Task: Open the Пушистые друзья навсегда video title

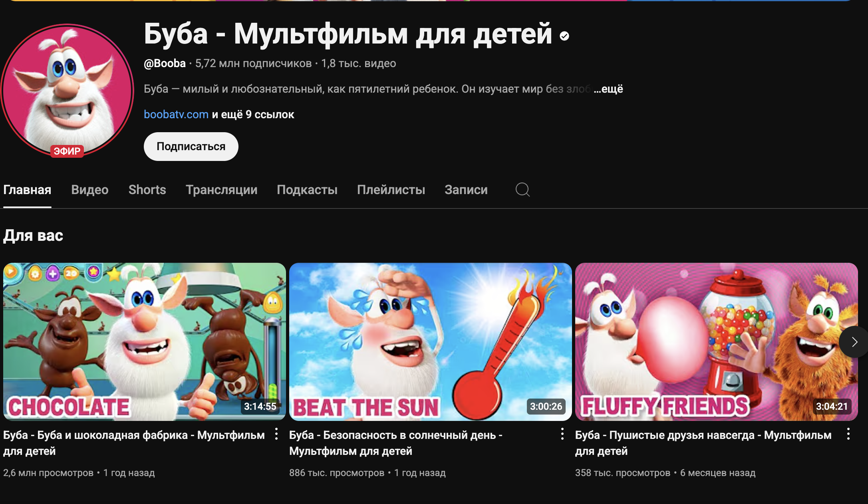Action: pos(703,443)
